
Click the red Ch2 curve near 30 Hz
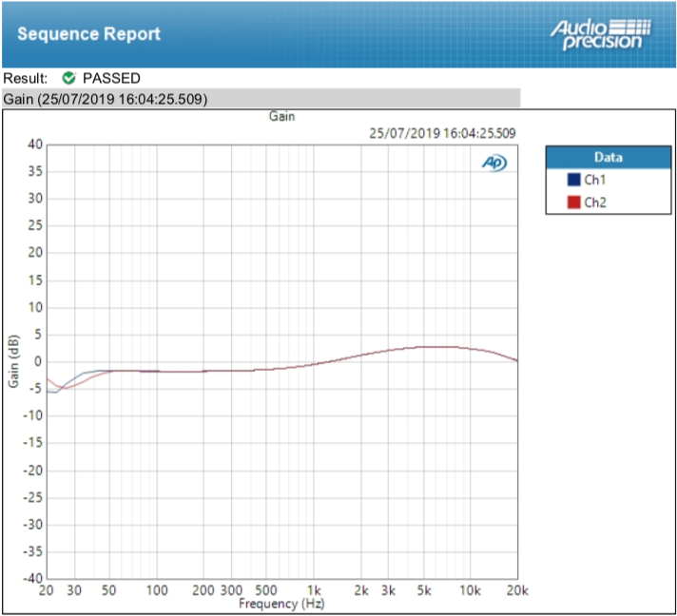[74, 386]
